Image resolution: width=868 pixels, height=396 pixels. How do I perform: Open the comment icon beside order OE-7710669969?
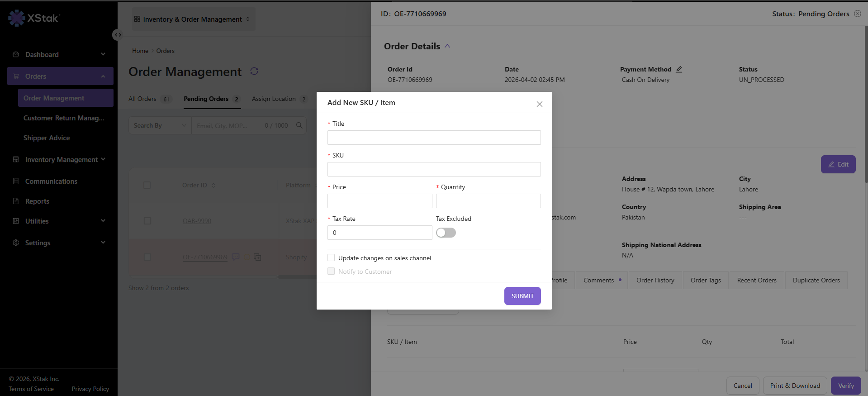tap(236, 257)
